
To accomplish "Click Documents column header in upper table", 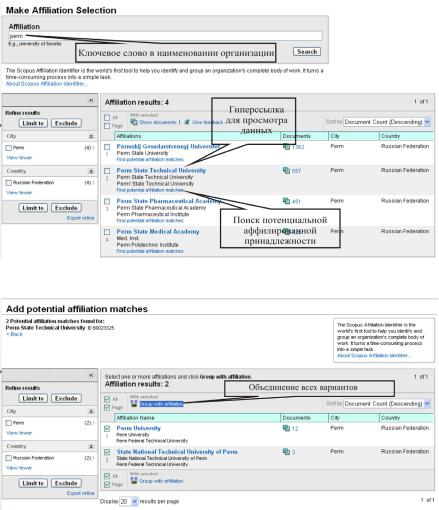I will coord(304,136).
